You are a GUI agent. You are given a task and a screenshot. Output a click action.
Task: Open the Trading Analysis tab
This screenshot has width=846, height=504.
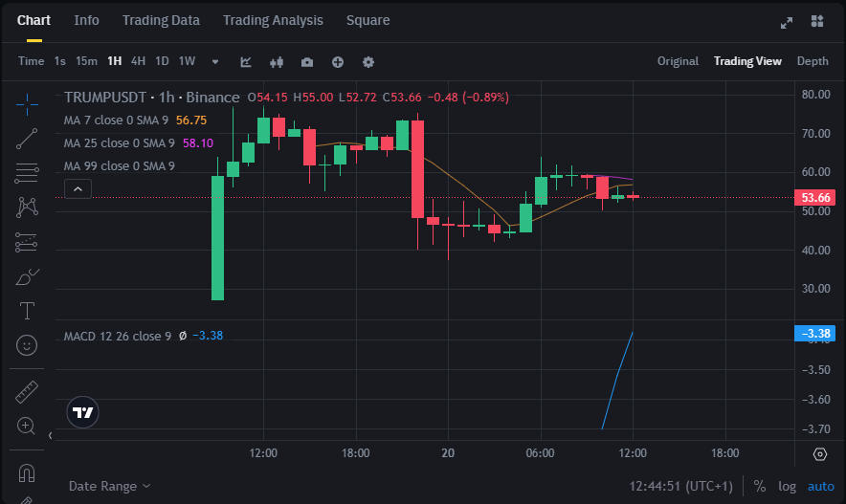(273, 20)
